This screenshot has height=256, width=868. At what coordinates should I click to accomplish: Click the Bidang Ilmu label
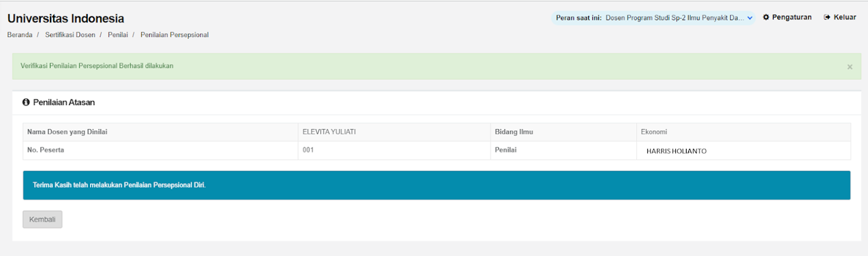pyautogui.click(x=514, y=132)
